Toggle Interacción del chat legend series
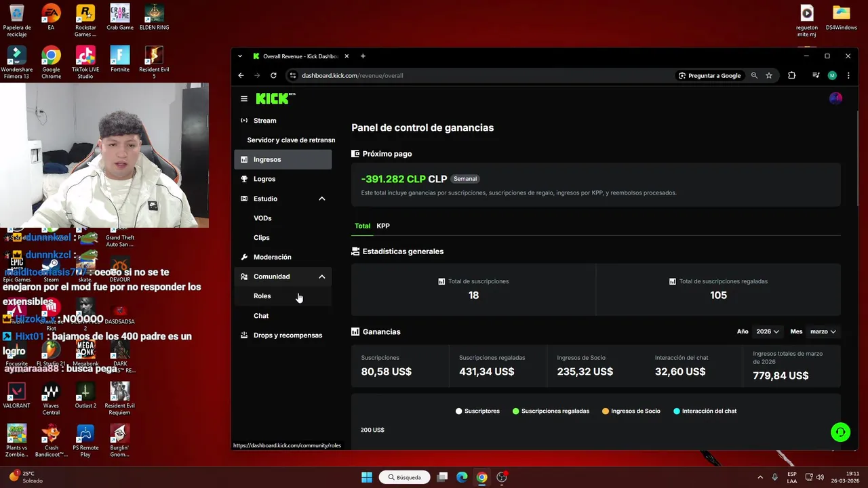 (705, 411)
